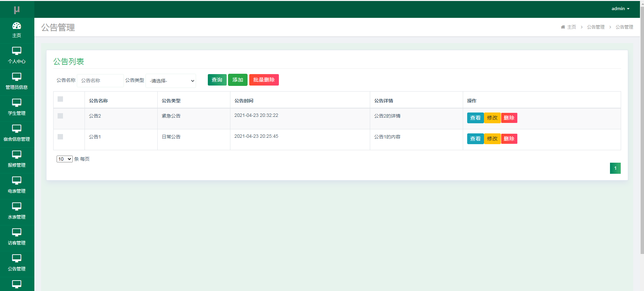Select the 报修管理 sidebar menu label
The image size is (644, 291).
pos(17,165)
